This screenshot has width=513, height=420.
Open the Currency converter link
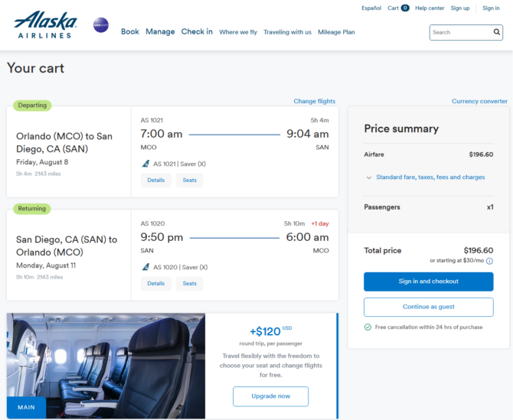[x=479, y=101]
